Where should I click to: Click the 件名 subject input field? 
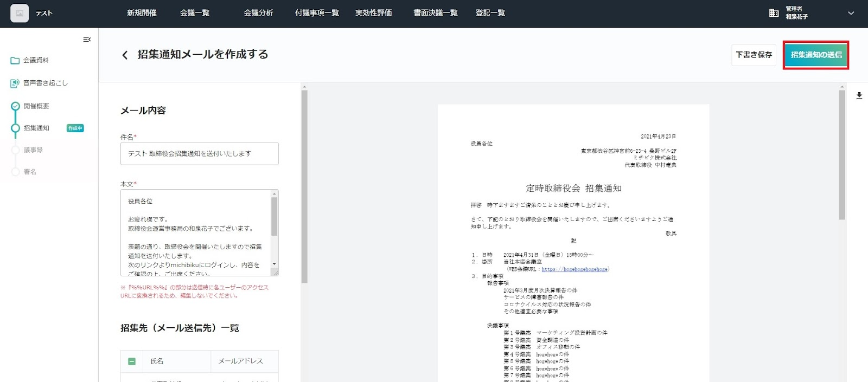(x=199, y=154)
